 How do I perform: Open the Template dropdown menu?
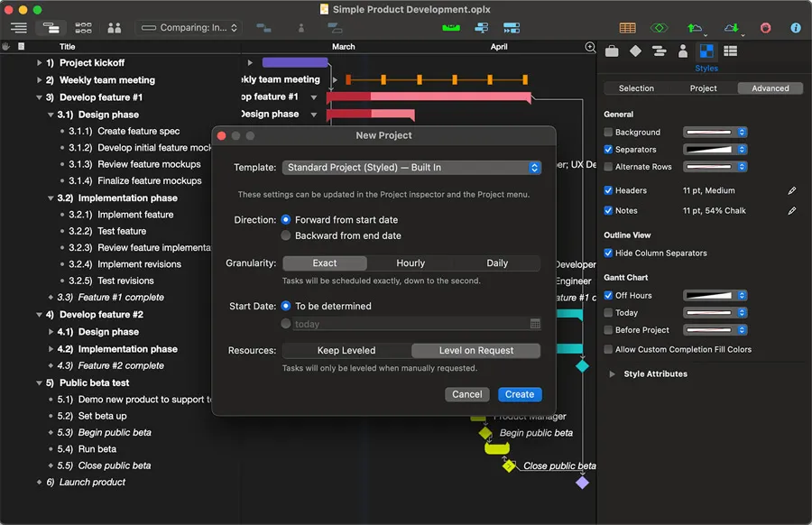[x=411, y=168]
